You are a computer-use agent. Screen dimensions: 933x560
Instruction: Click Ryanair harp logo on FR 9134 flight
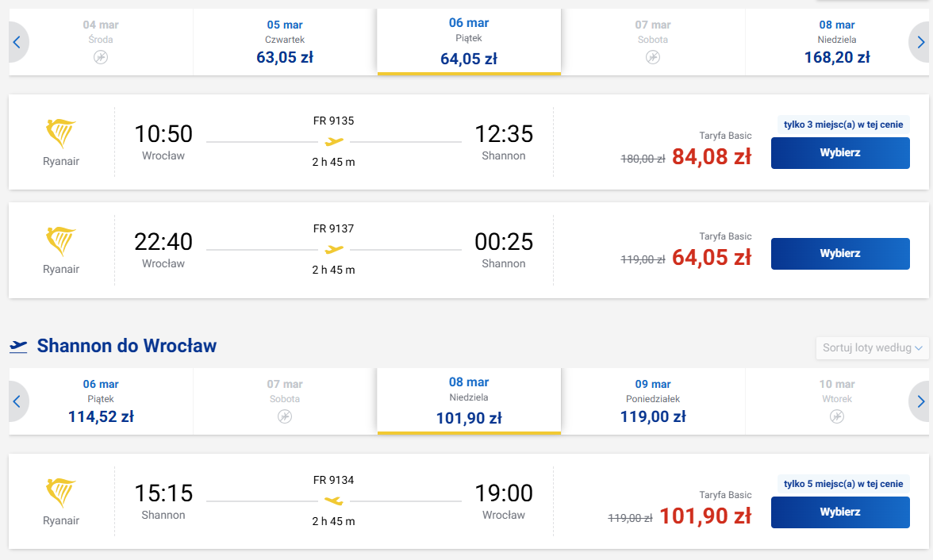[x=60, y=493]
